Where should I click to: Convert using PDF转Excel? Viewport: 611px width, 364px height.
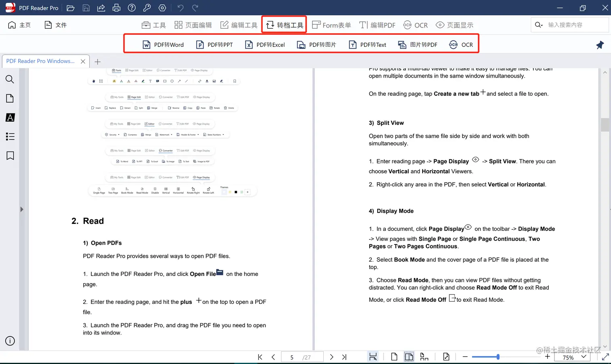tap(265, 45)
